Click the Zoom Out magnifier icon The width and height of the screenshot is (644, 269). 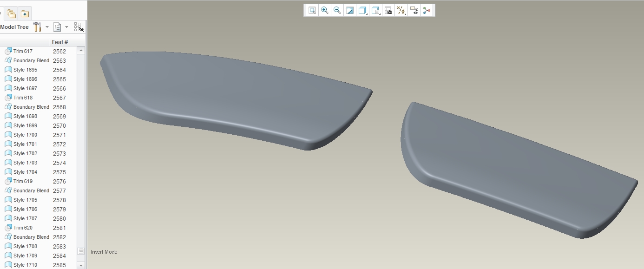[x=337, y=10]
